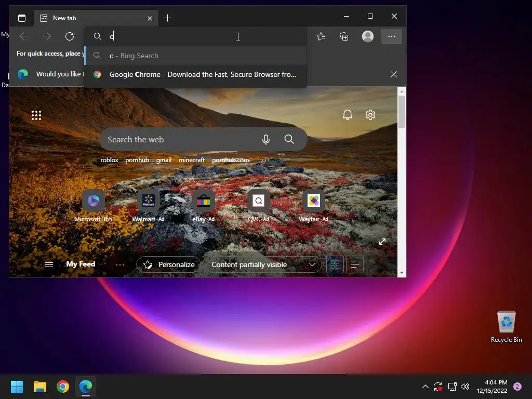The width and height of the screenshot is (532, 399).
Task: Select the Google Chrome download suggestion
Action: click(195, 74)
